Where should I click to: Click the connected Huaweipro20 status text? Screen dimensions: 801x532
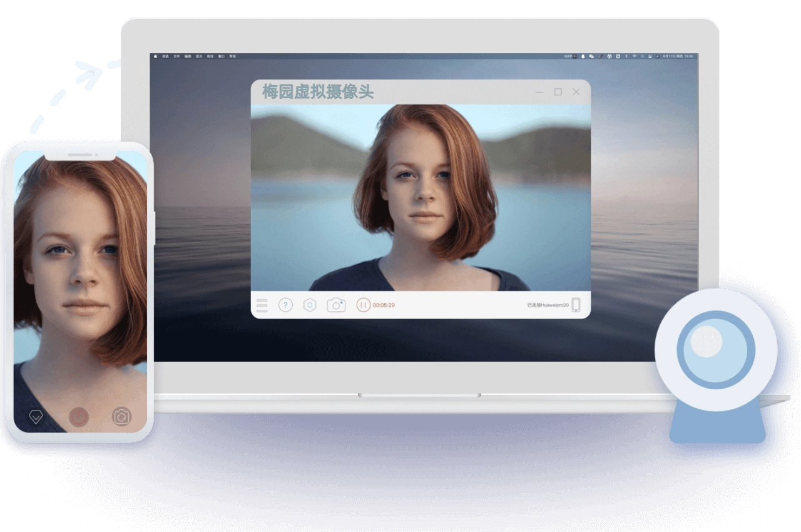coord(548,305)
